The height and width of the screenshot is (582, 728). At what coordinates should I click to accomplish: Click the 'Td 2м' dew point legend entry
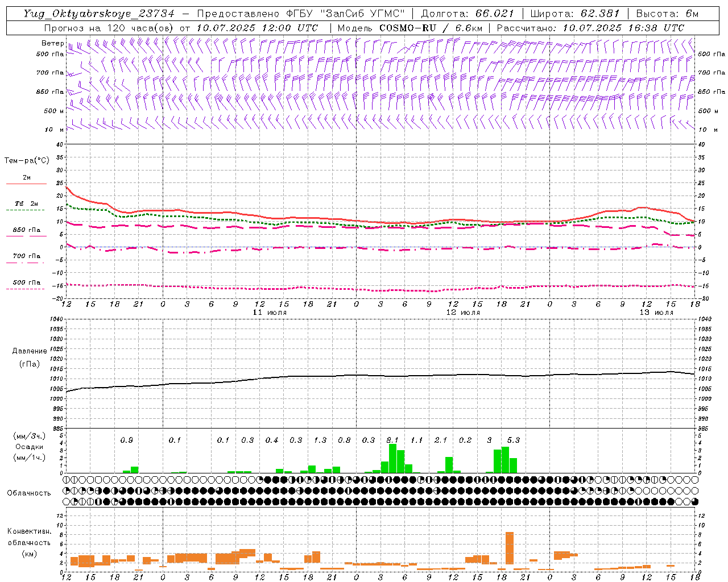click(27, 203)
